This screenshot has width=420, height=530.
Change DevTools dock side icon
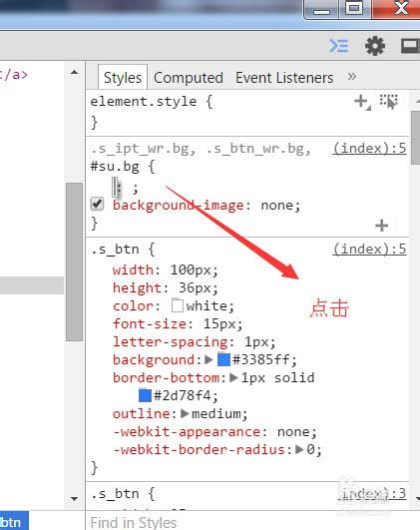[x=410, y=46]
